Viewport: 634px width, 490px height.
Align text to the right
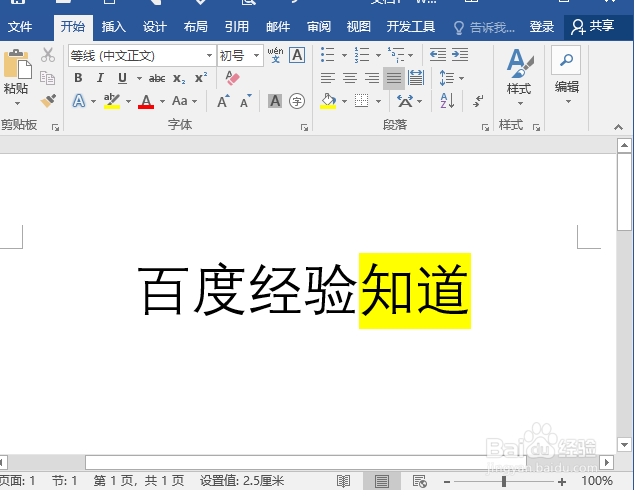point(372,78)
